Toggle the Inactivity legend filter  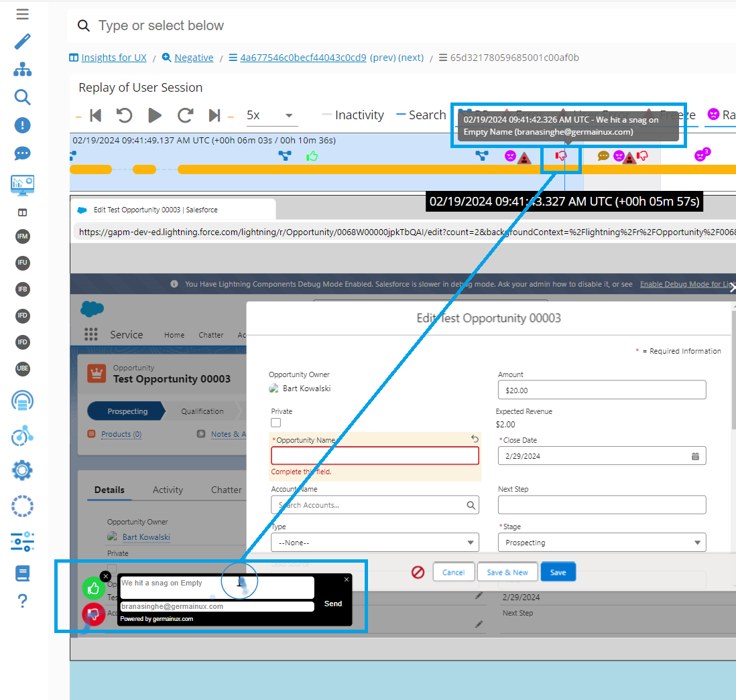click(x=353, y=115)
